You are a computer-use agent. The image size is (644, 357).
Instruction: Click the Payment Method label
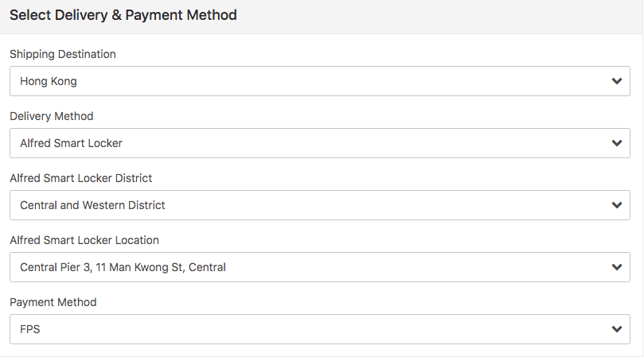pos(53,302)
